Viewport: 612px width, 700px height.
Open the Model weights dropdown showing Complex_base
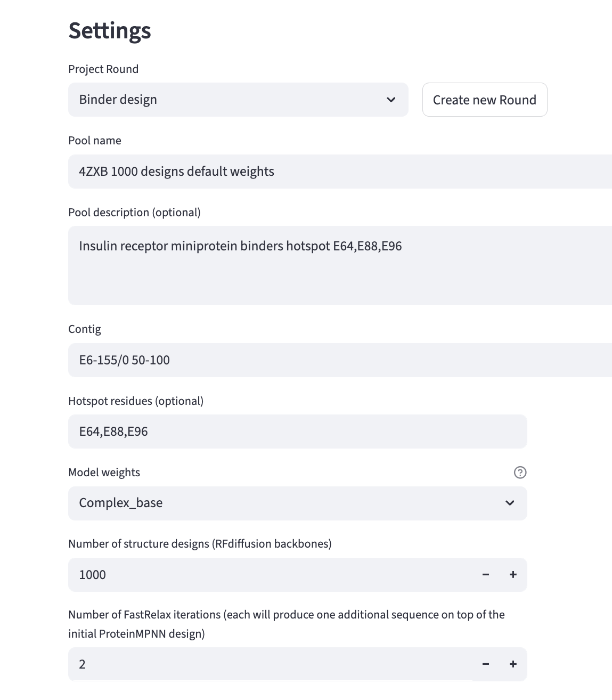(297, 503)
